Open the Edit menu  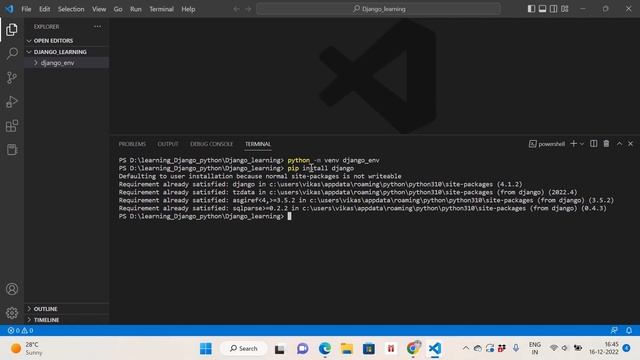tap(44, 9)
